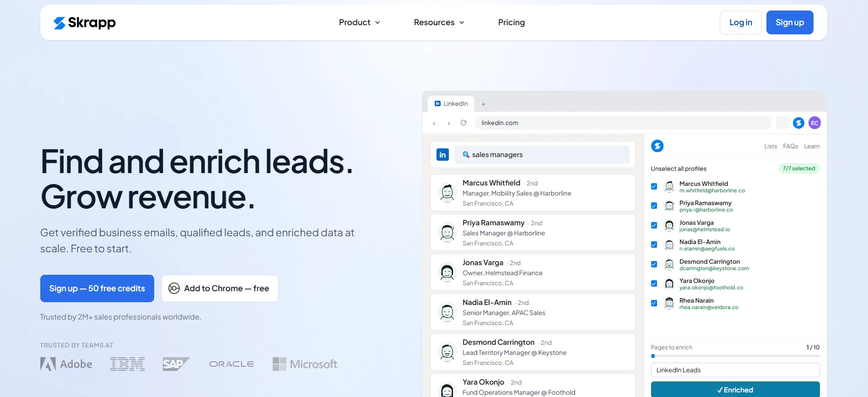868x397 pixels.
Task: Click the SAP logo
Action: click(176, 364)
